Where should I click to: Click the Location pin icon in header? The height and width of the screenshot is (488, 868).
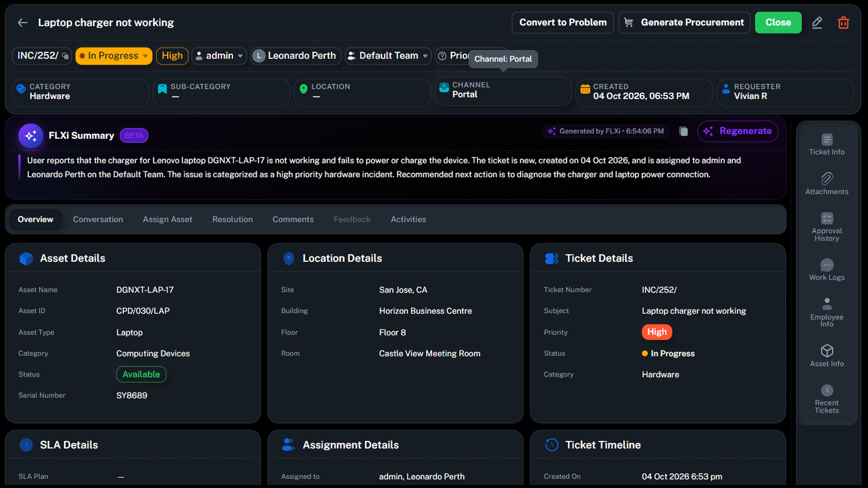point(303,89)
